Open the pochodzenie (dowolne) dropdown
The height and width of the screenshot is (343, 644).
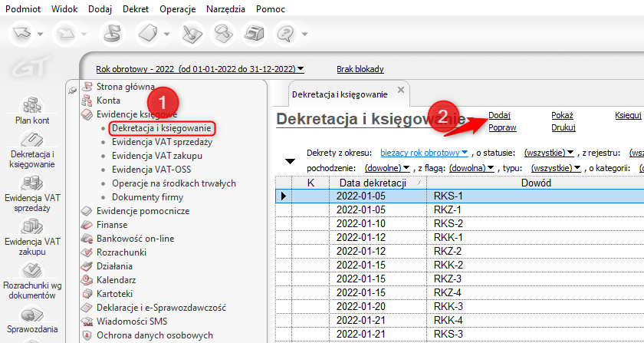coord(387,168)
